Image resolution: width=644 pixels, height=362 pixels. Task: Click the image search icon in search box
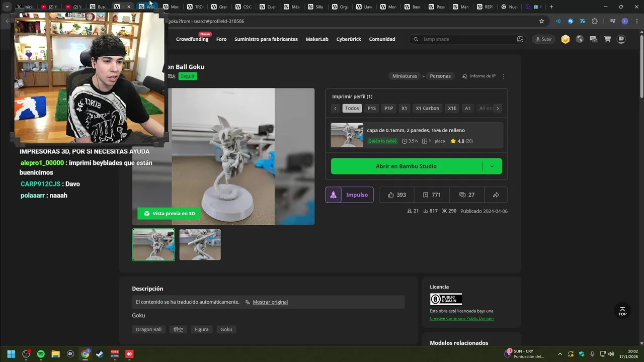tap(520, 39)
